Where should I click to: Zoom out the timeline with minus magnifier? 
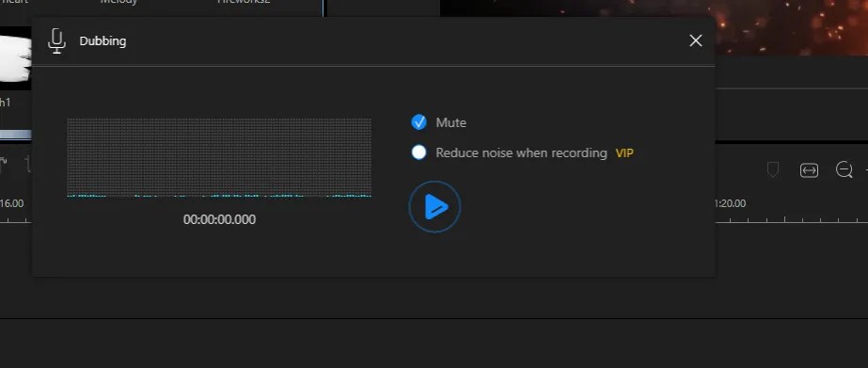[844, 170]
